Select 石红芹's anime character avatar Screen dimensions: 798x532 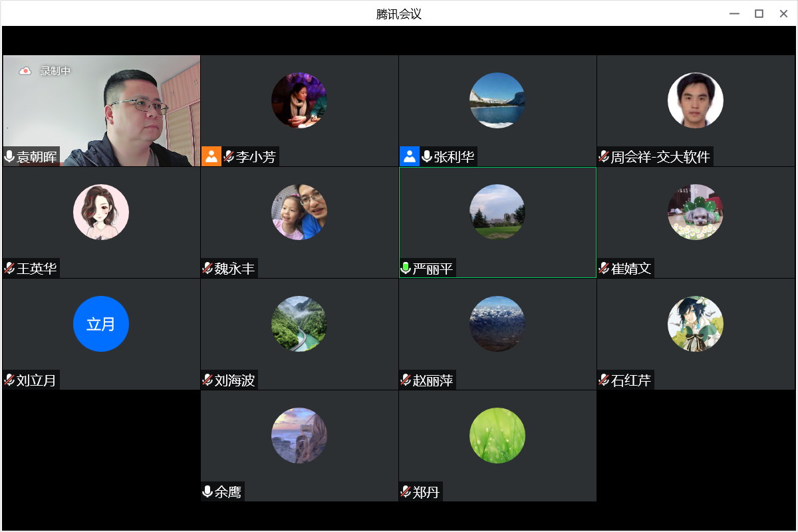[x=696, y=324]
